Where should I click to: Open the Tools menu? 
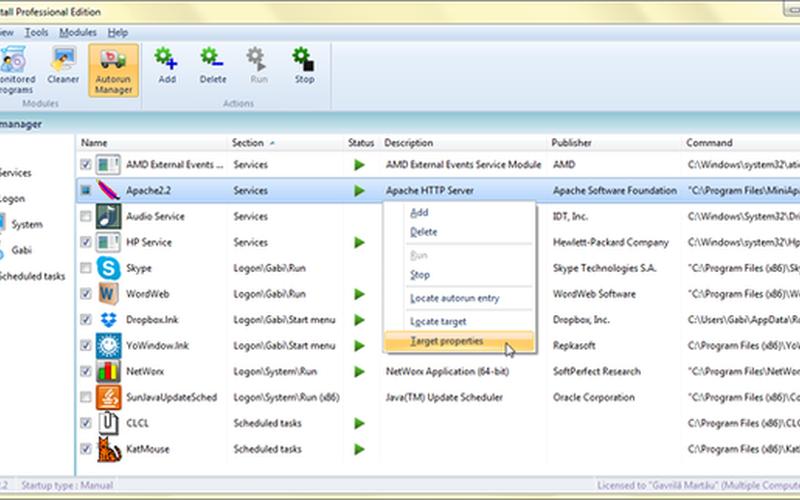[37, 33]
